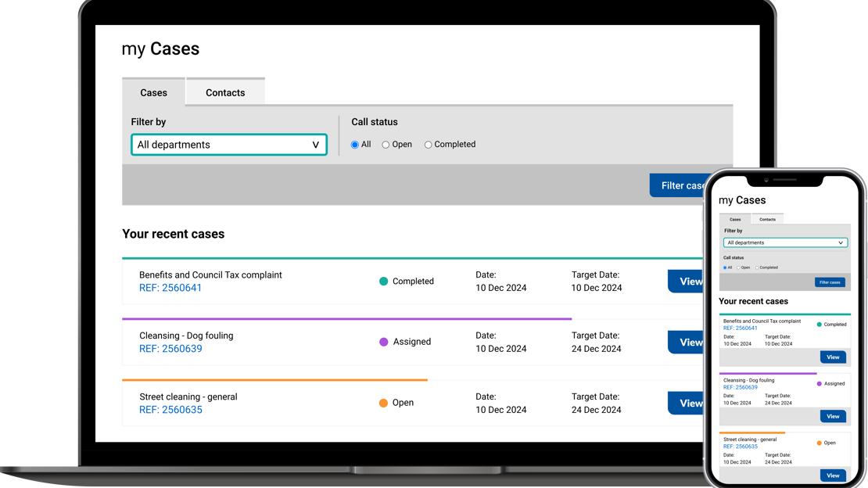Switch to the Contacts tab on laptop
This screenshot has width=868, height=488.
point(225,92)
